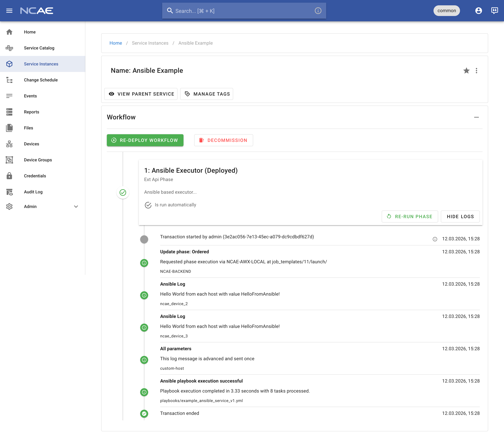This screenshot has height=434, width=504.
Task: Collapse the Workflow section
Action: pos(476,117)
